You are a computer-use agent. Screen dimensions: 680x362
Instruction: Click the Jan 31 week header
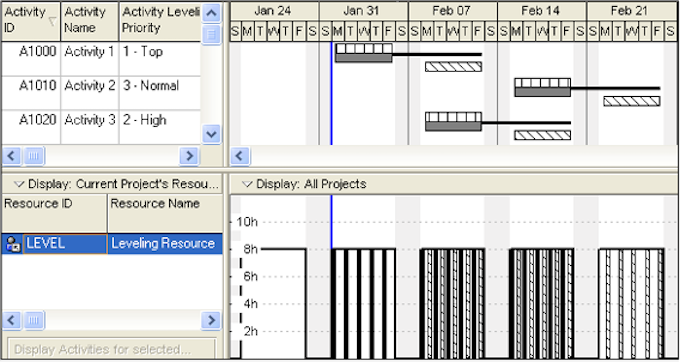tap(363, 11)
